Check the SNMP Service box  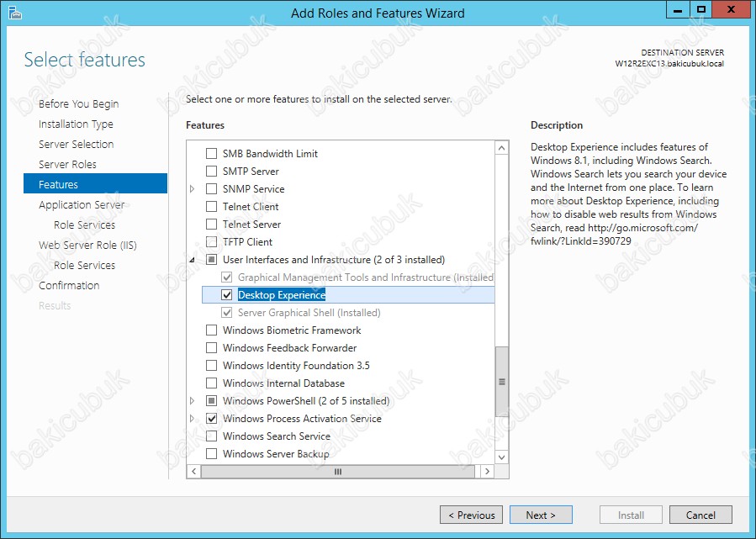[x=211, y=189]
